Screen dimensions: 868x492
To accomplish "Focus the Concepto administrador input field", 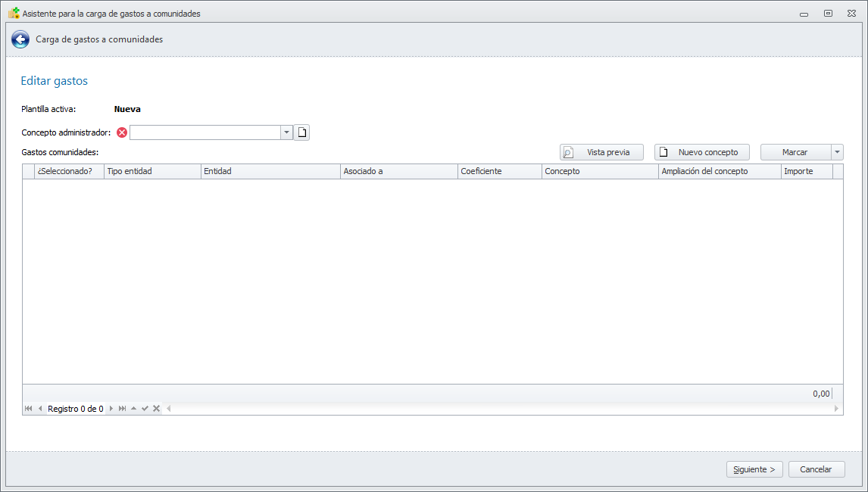I will pos(205,132).
